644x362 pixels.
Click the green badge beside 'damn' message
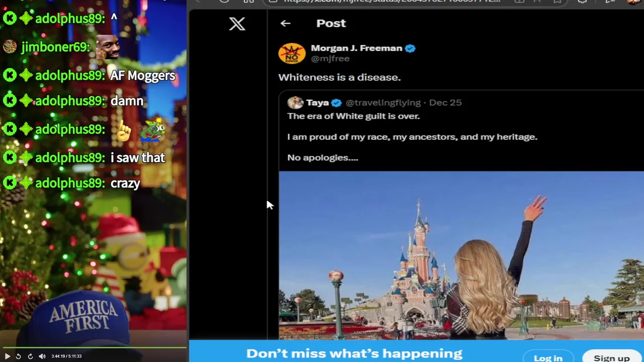point(26,101)
